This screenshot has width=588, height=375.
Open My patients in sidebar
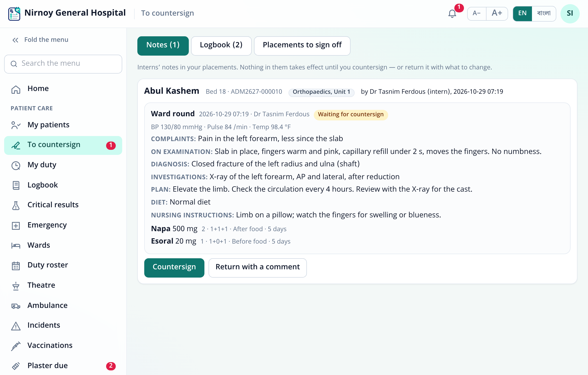click(63, 125)
